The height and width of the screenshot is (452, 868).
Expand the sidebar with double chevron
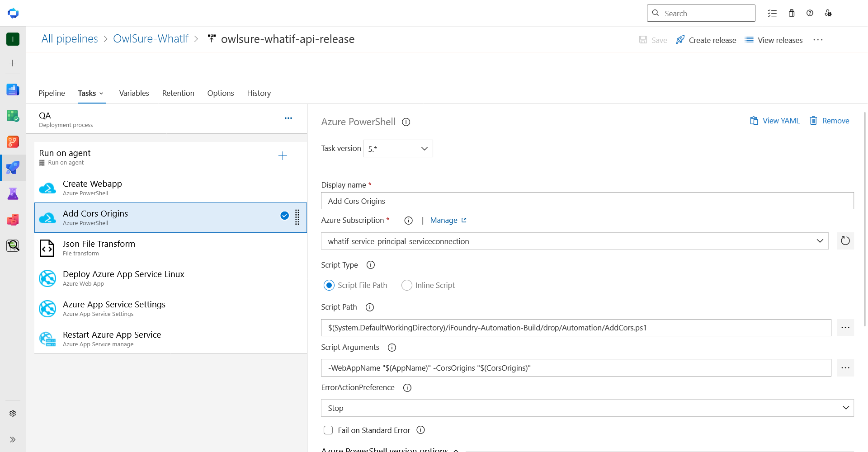tap(13, 439)
